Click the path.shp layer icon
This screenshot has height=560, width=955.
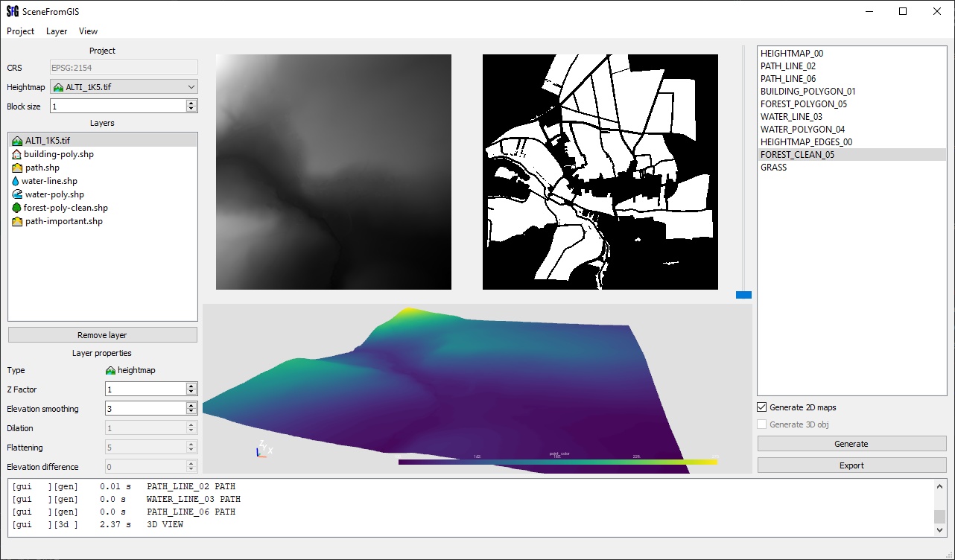point(18,168)
